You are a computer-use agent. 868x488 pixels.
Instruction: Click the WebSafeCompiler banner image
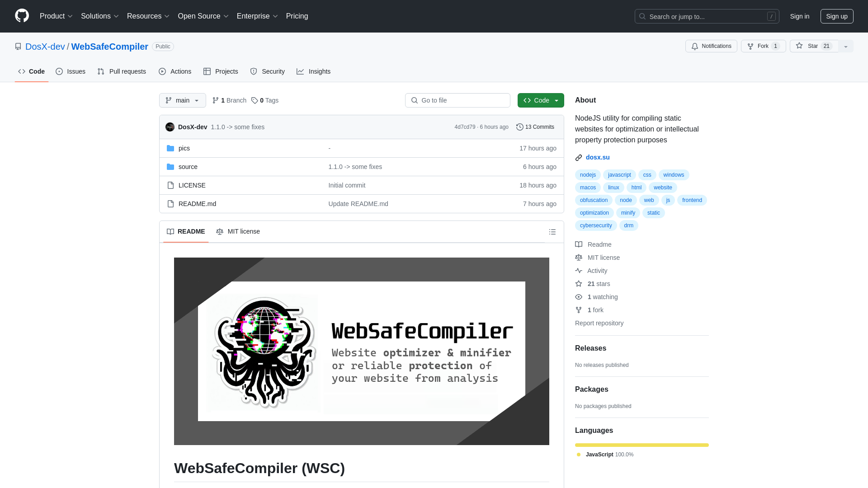pos(362,351)
